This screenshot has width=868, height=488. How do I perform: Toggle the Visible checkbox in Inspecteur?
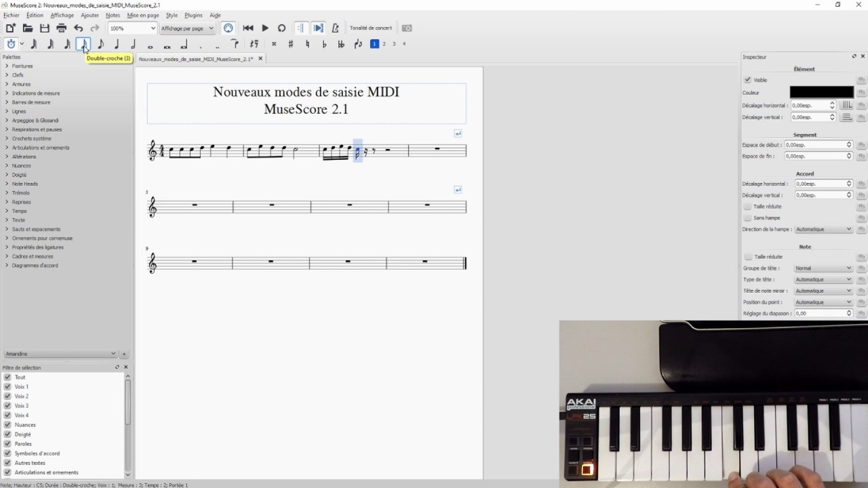tap(747, 80)
